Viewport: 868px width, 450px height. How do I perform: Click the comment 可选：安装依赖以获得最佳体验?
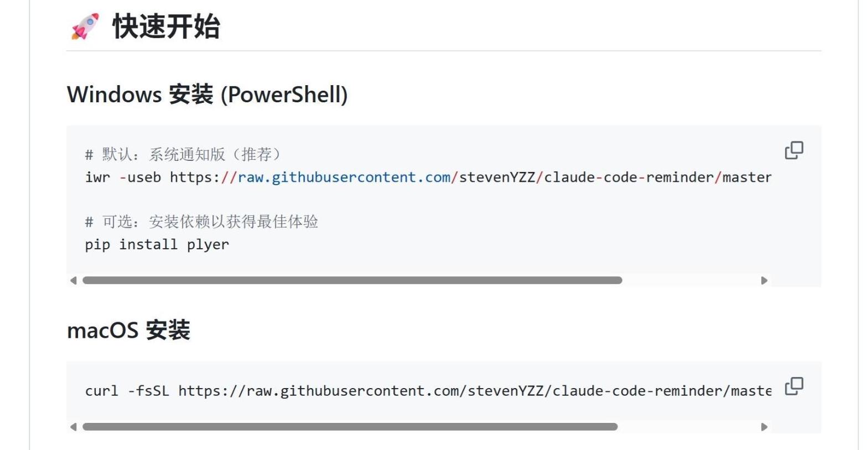coord(201,222)
